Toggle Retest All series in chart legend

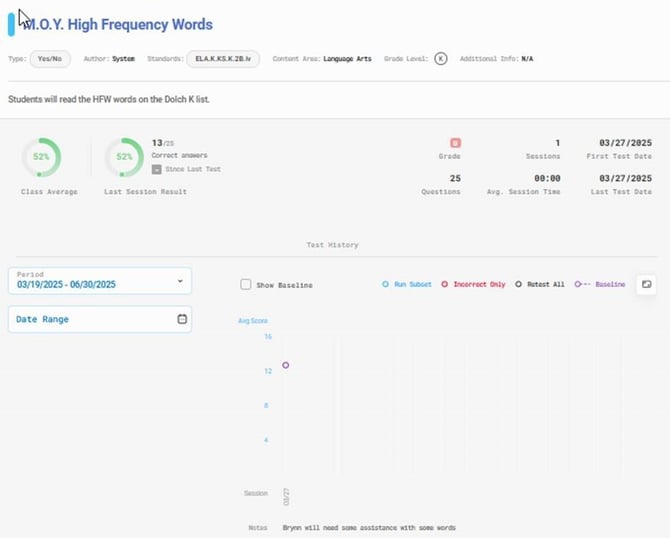coord(540,285)
